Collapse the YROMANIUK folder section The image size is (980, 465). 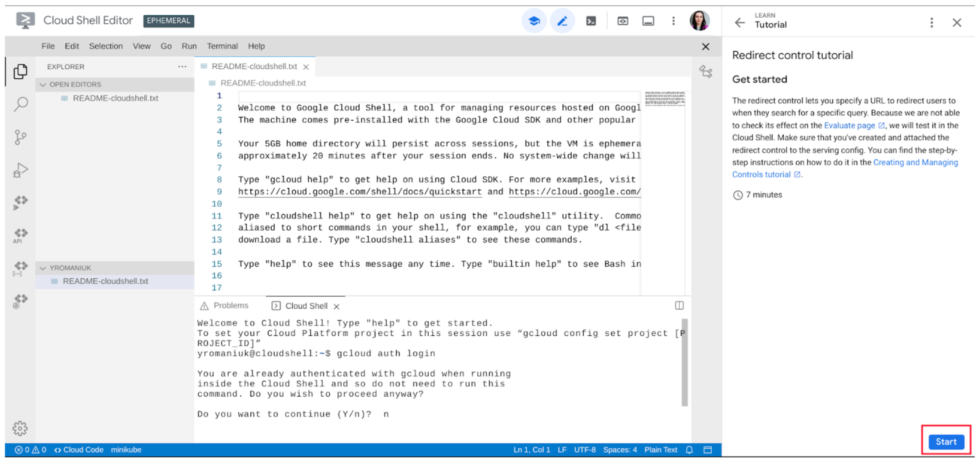43,268
